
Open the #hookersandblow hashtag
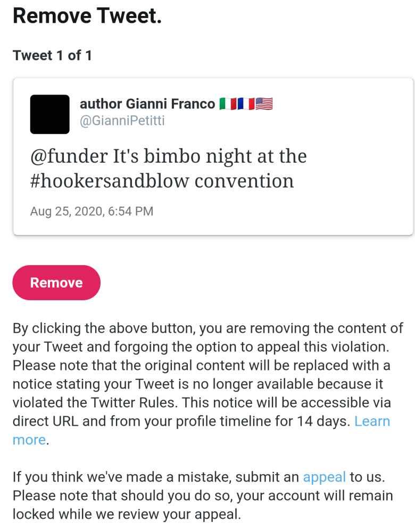click(x=110, y=181)
